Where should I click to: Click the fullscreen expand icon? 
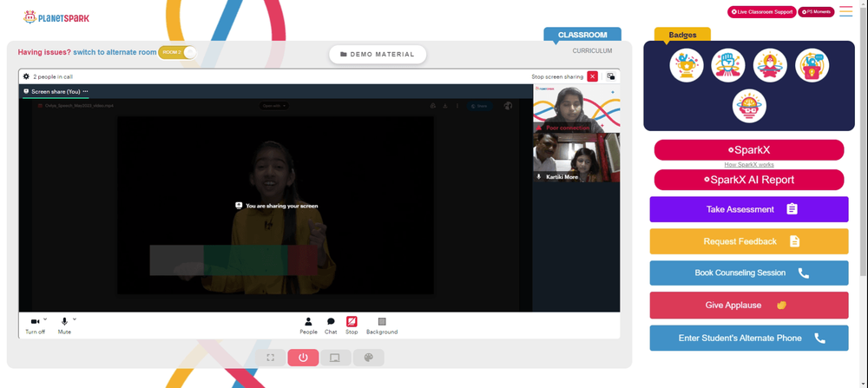pos(270,358)
